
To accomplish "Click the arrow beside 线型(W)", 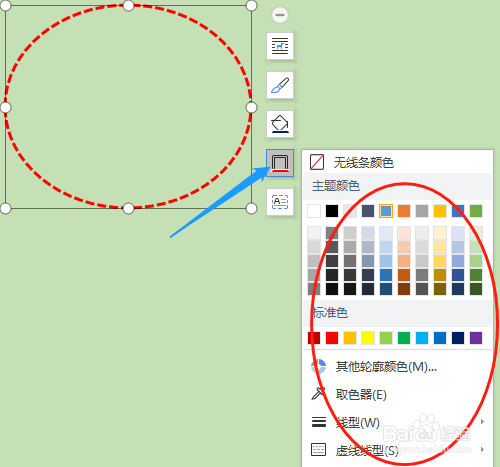I will pos(482,422).
